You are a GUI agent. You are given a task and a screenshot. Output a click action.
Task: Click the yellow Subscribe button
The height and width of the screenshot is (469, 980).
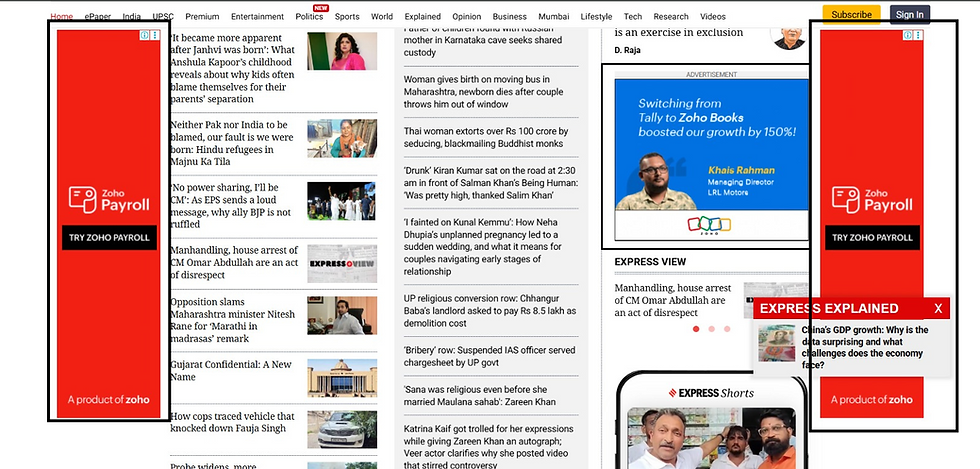(x=851, y=14)
